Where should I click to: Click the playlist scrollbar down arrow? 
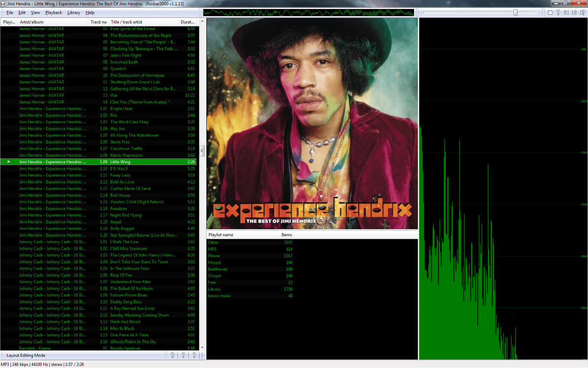click(202, 348)
